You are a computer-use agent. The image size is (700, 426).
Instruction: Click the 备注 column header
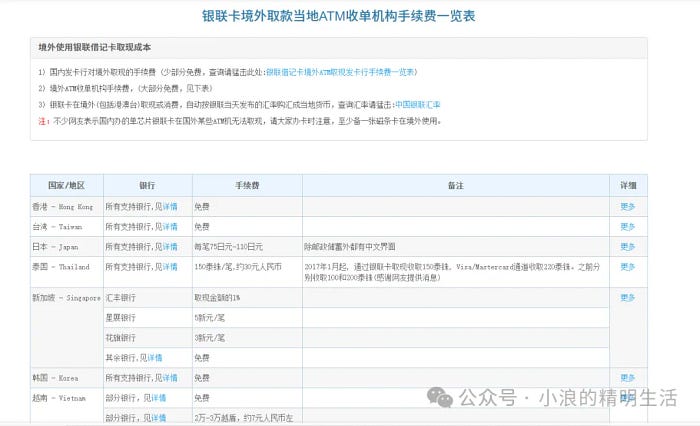point(456,185)
